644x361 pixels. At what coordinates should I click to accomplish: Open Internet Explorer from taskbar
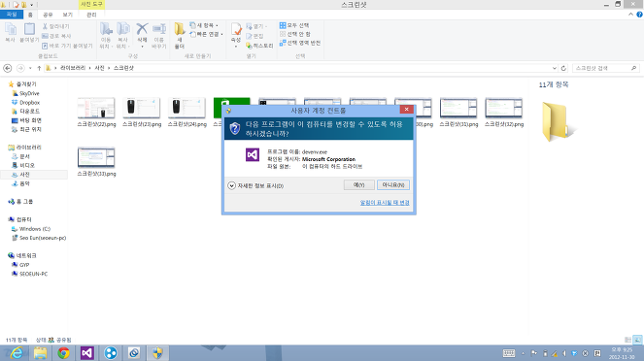pyautogui.click(x=17, y=353)
